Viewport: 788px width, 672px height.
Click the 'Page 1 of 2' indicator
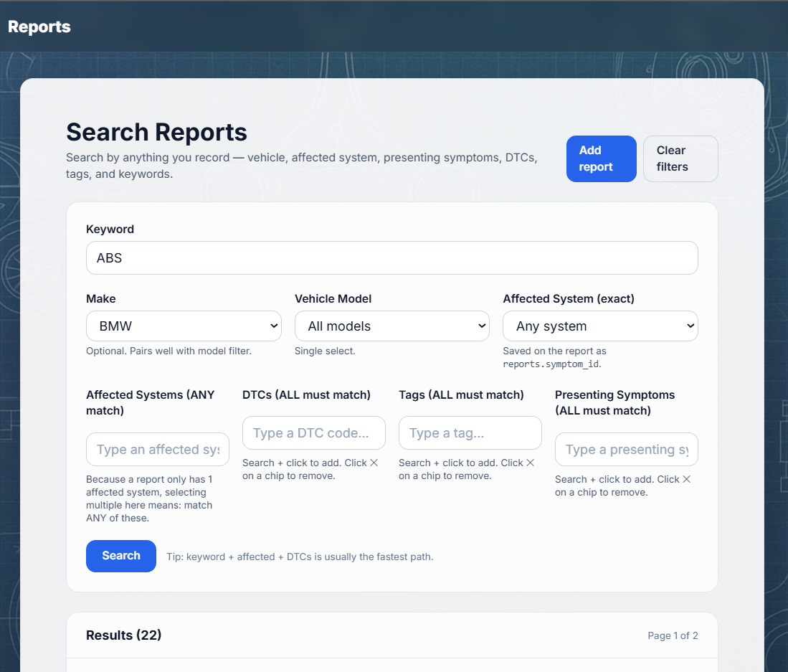click(x=673, y=635)
